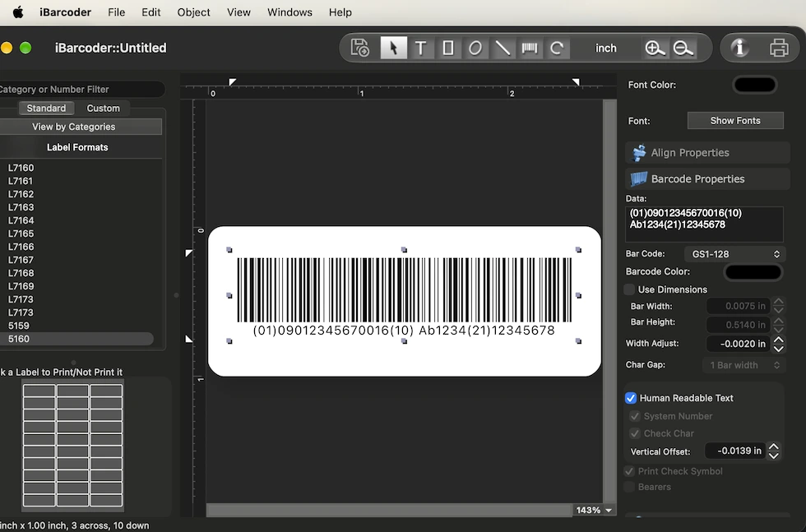Select the Rectangle tool
Viewport: 806px width, 532px height.
[447, 48]
